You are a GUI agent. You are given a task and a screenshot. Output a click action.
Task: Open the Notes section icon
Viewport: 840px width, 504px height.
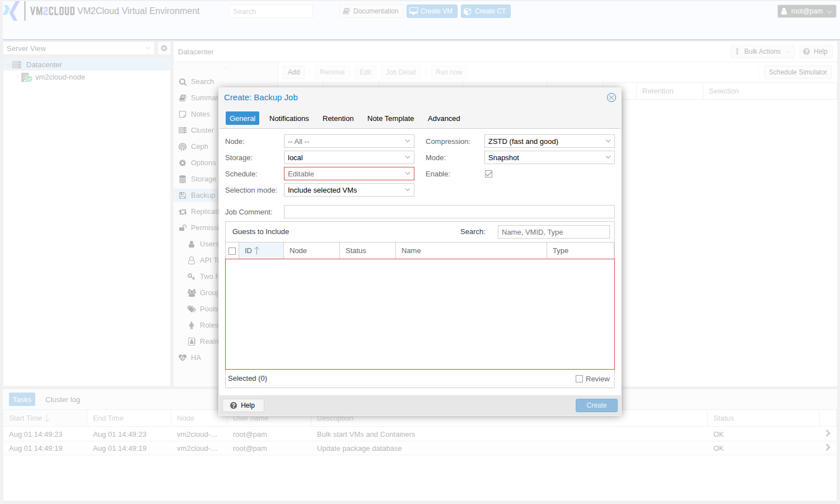click(183, 114)
